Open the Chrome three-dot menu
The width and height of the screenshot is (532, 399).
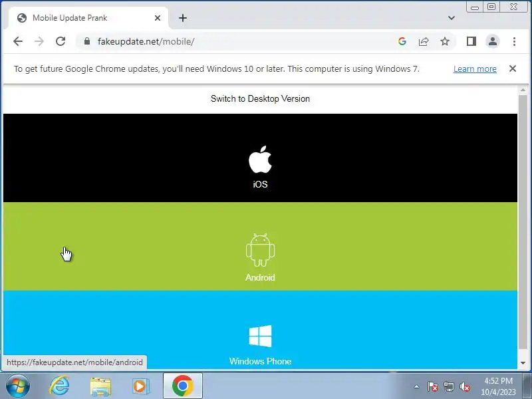(x=514, y=41)
